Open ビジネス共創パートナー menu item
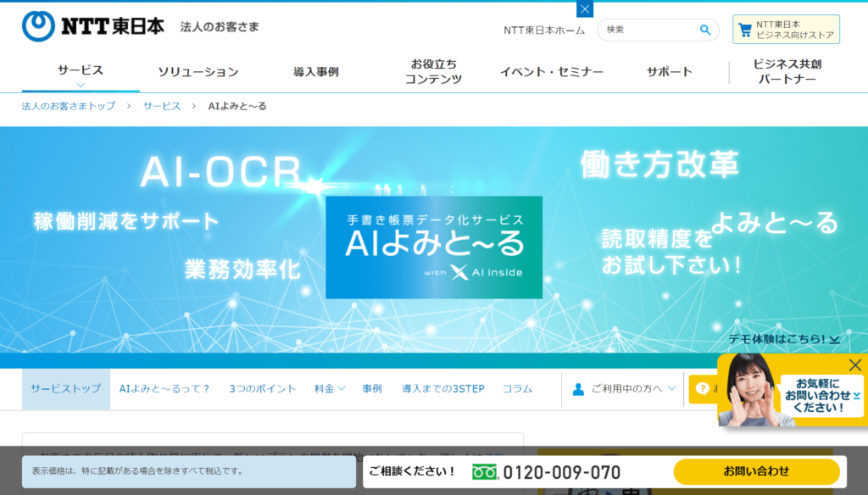 point(787,71)
